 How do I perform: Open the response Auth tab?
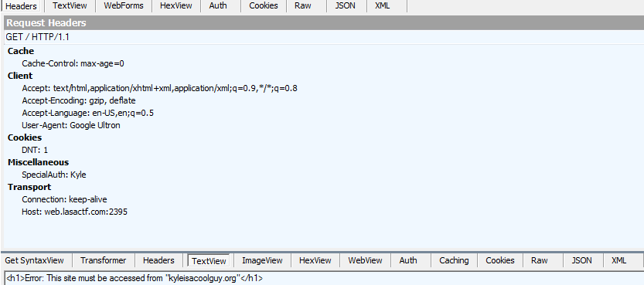[x=408, y=260]
